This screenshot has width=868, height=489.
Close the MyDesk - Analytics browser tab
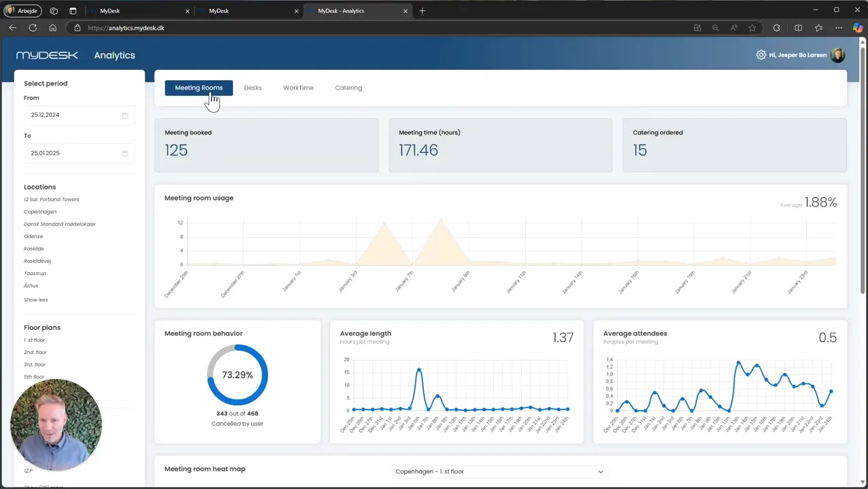(x=405, y=11)
